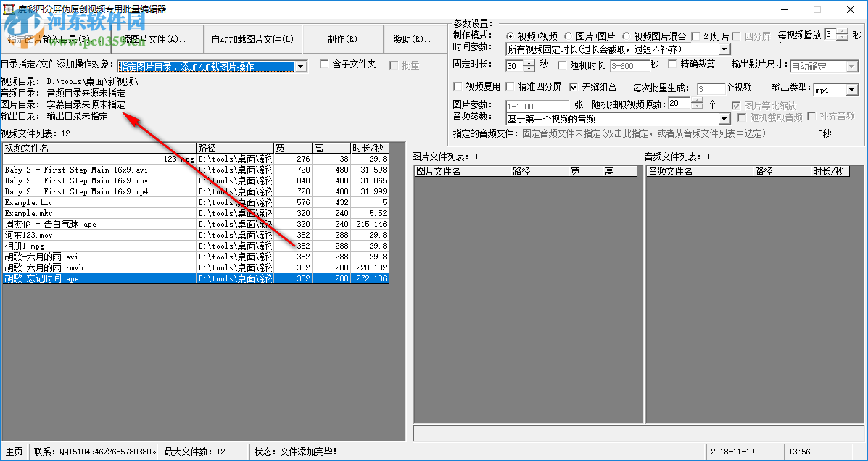Click width cell 848
Screen dimensions: 868x461
coord(293,180)
